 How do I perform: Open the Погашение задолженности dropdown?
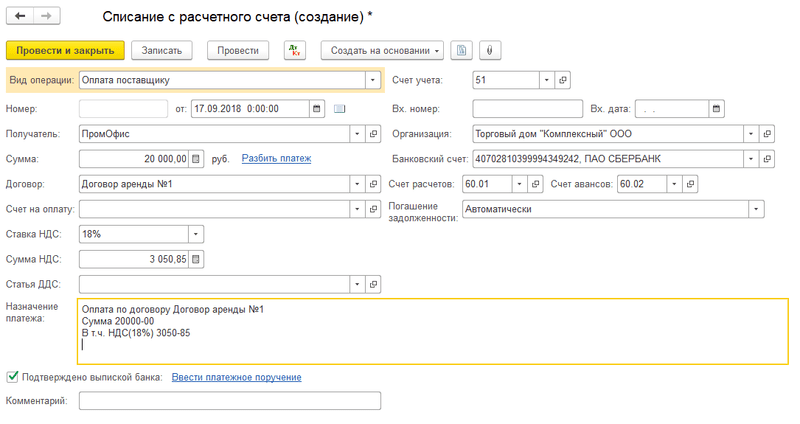[756, 209]
